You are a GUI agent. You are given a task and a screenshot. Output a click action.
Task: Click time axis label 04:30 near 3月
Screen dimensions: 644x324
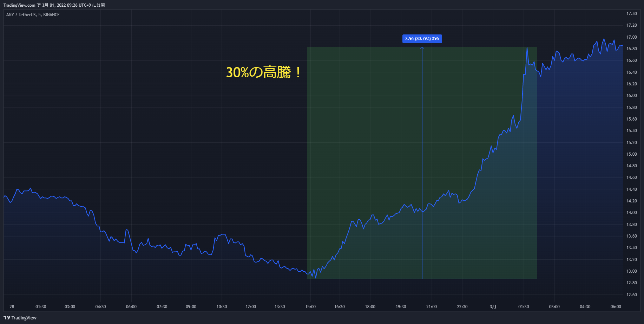[585, 307]
